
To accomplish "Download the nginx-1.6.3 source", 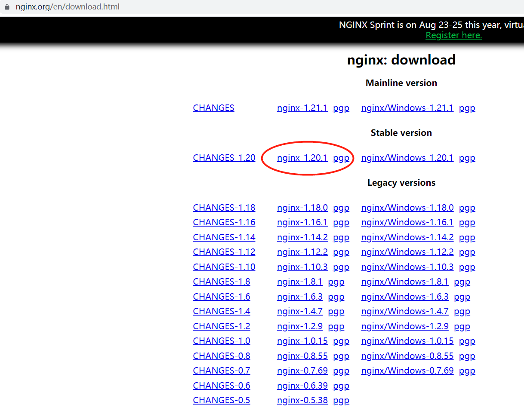I will pyautogui.click(x=300, y=297).
